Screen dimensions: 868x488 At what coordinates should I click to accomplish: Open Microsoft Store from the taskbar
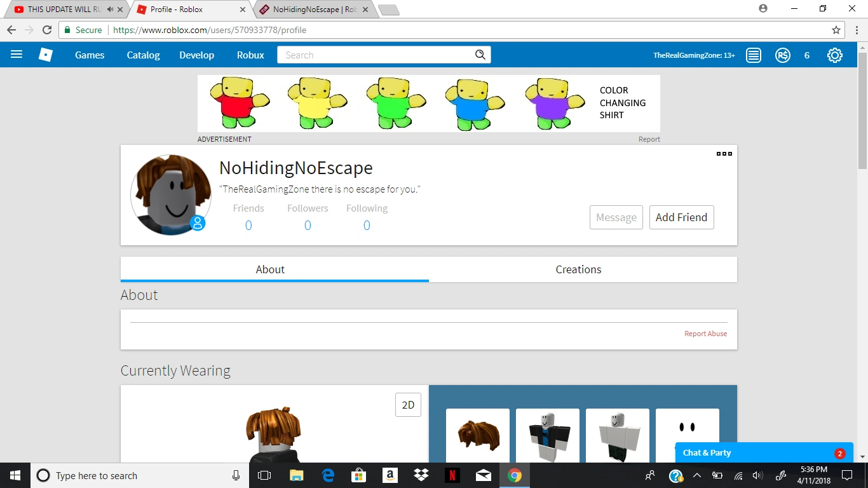[x=359, y=475]
